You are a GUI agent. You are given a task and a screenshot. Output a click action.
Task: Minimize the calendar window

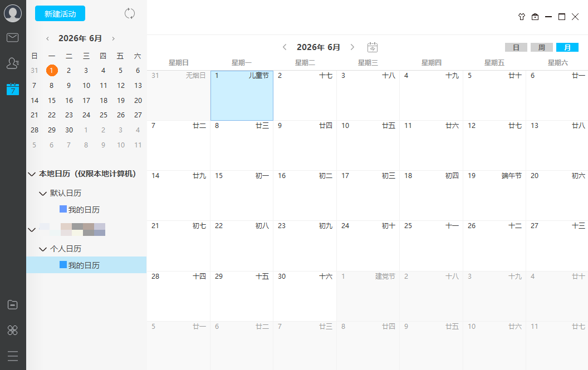548,17
